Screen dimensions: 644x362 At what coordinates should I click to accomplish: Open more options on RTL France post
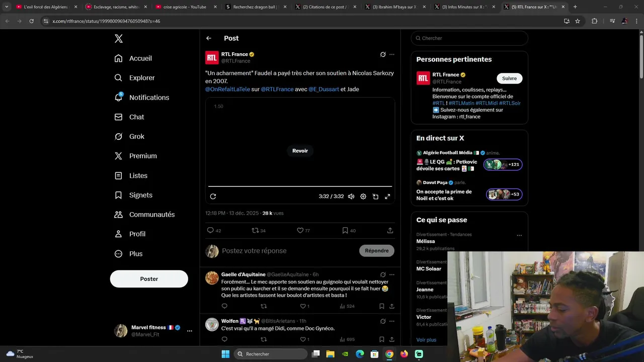(x=392, y=54)
